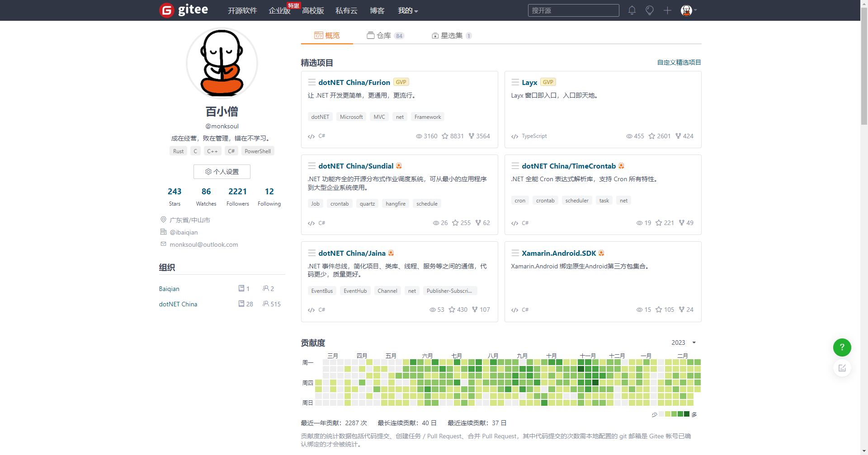Open Xamarin.Android.SDK project
The width and height of the screenshot is (868, 455).
559,253
